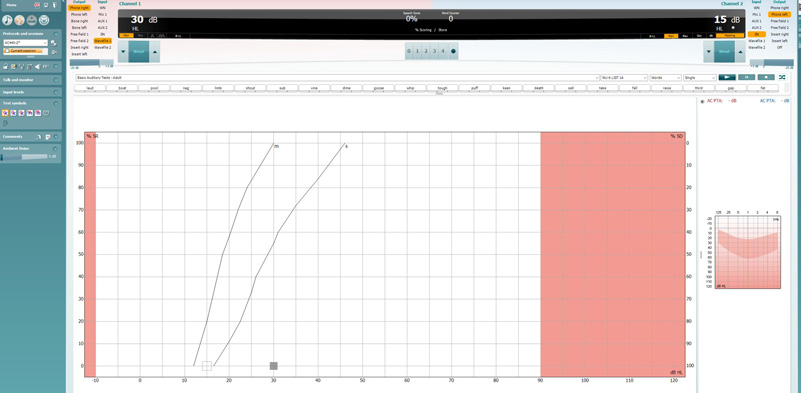Select Bone right output for Channel 1
Viewport: 801px width, 393px height.
pyautogui.click(x=79, y=21)
